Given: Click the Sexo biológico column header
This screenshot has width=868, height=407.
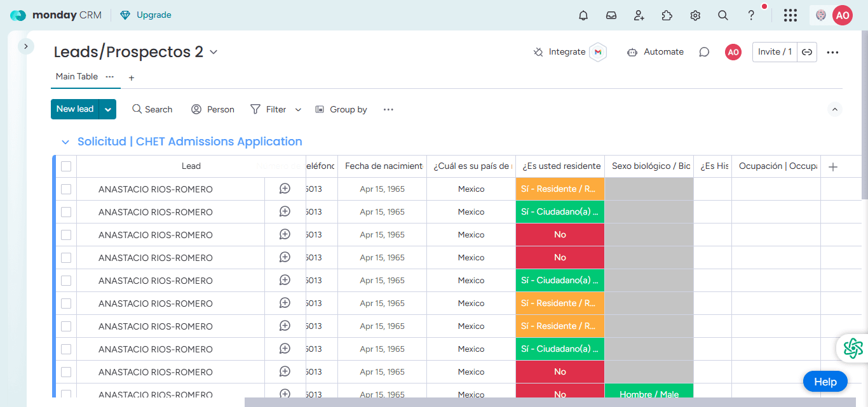Looking at the screenshot, I should coord(649,166).
